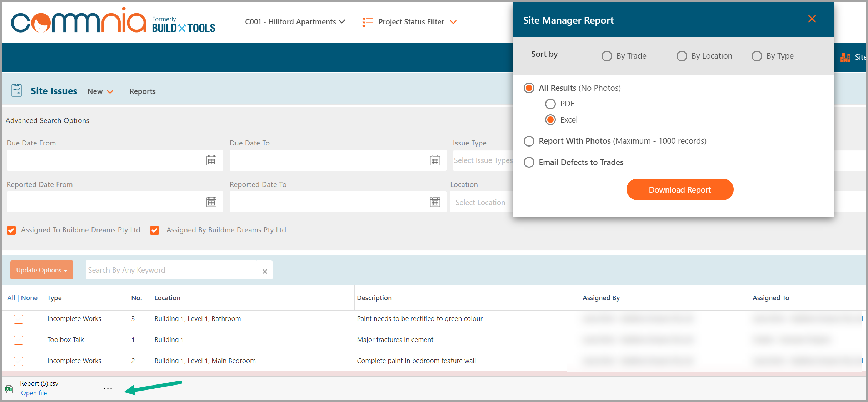Screen dimensions: 868x402
Task: Click the Excel file icon for Report (5).csv
Action: [9, 388]
